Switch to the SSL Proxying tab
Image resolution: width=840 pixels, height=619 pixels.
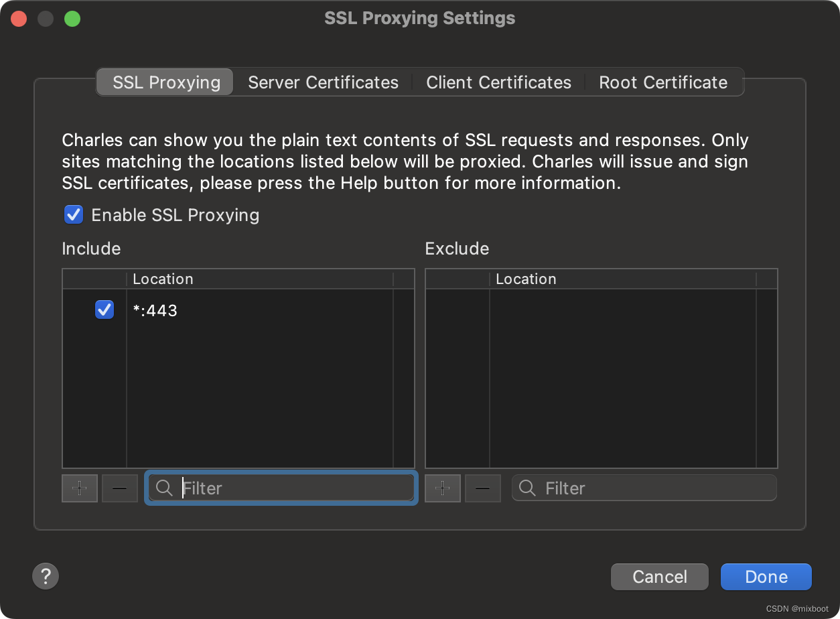(x=166, y=82)
